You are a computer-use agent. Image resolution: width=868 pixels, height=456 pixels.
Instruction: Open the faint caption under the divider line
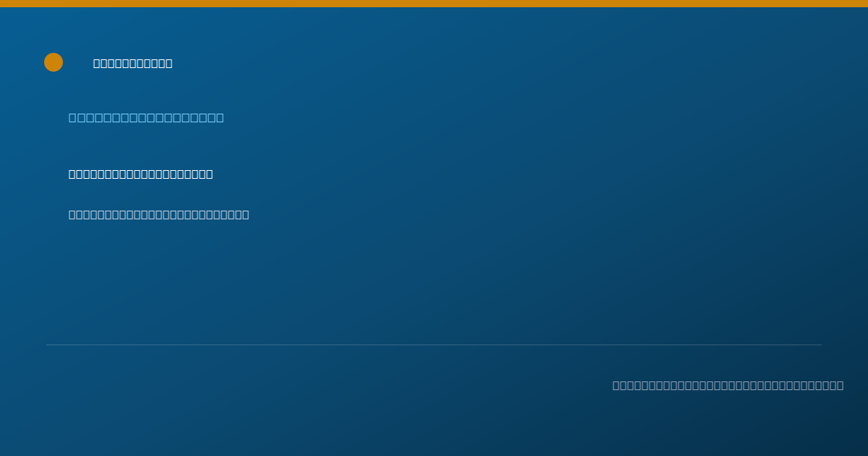(x=728, y=385)
